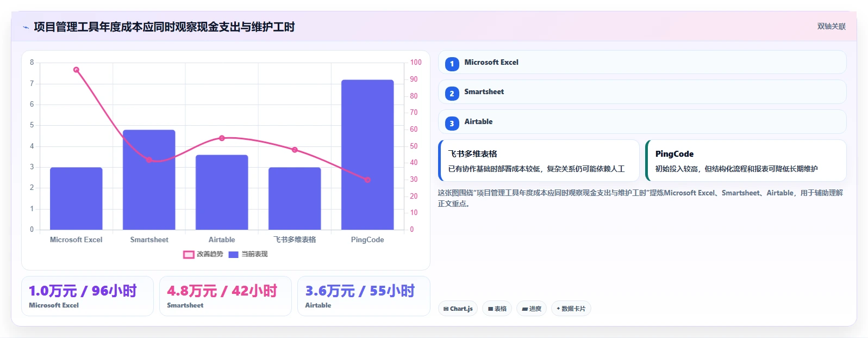Viewport: 868px width, 338px height.
Task: Click the chart title 项目管理工具年度成本 heading
Action: point(164,27)
